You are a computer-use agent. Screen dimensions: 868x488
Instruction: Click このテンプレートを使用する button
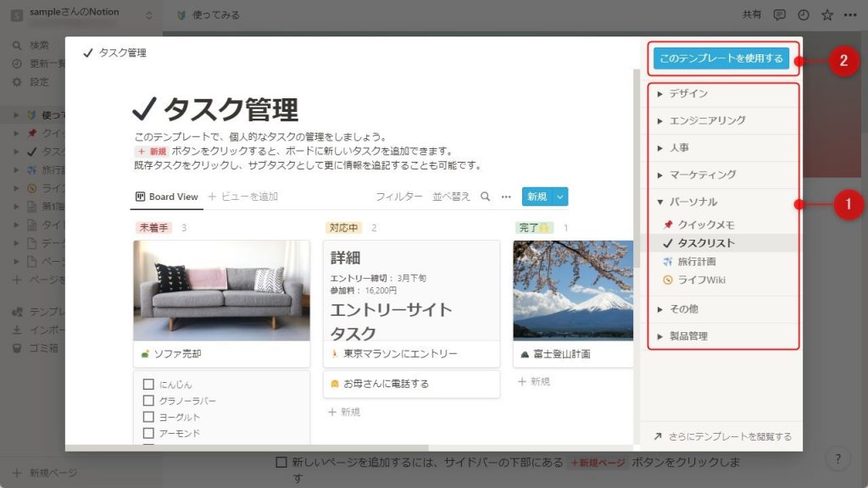pos(721,58)
